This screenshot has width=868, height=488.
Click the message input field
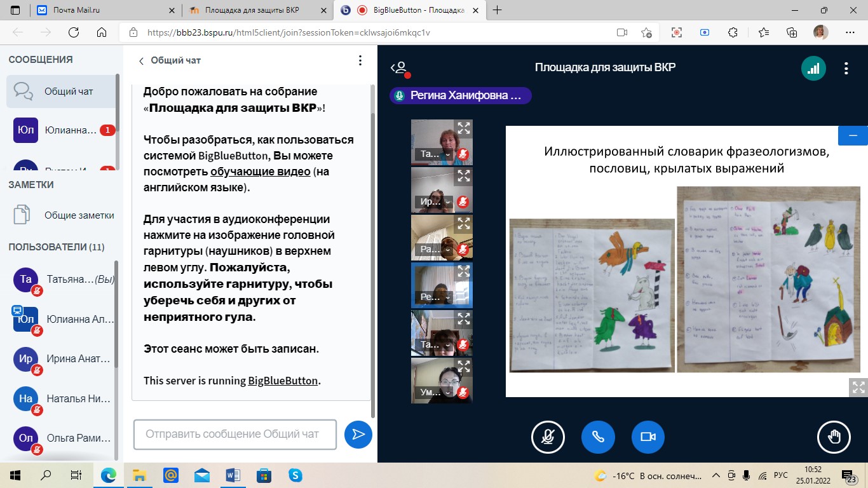click(234, 435)
